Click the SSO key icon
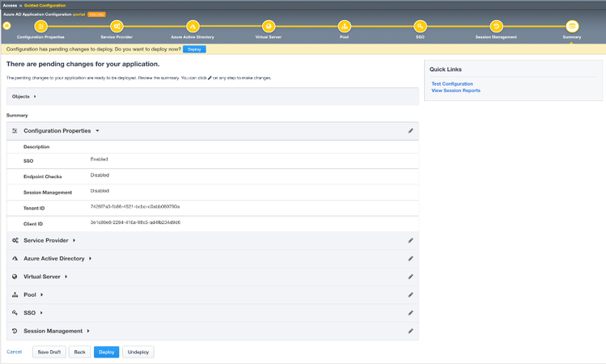Image resolution: width=606 pixels, height=364 pixels. 15,312
